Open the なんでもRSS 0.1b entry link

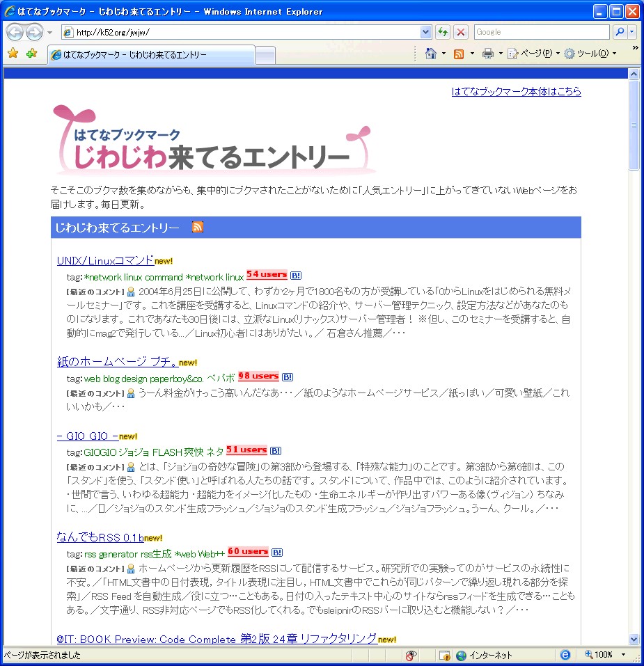[x=100, y=537]
